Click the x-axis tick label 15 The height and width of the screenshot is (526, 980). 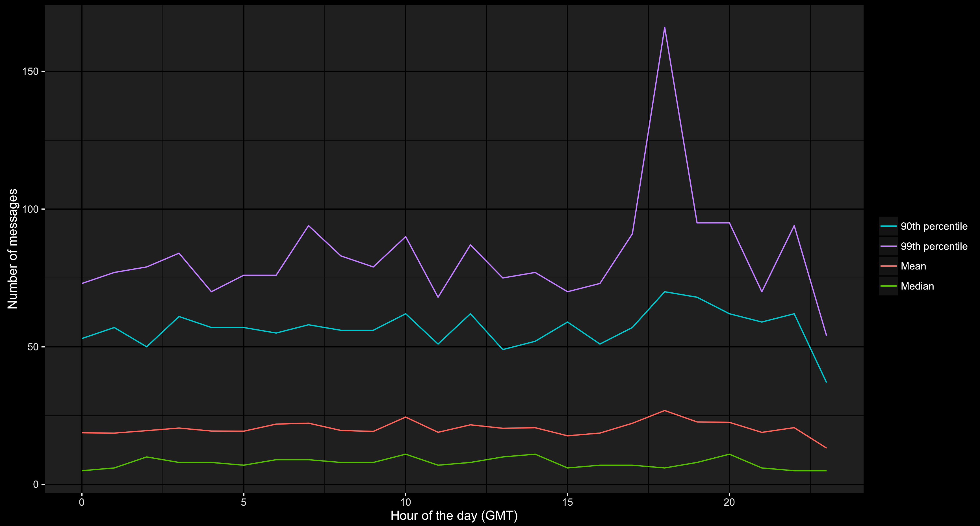[567, 502]
